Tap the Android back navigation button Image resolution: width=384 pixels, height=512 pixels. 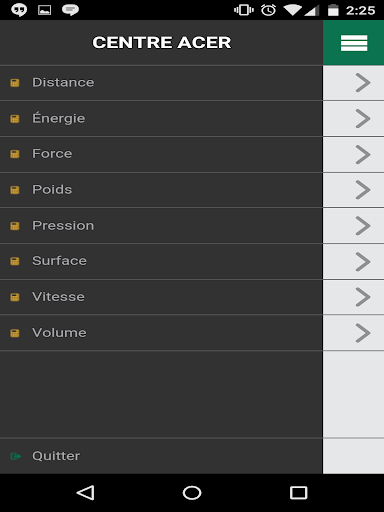pyautogui.click(x=86, y=493)
